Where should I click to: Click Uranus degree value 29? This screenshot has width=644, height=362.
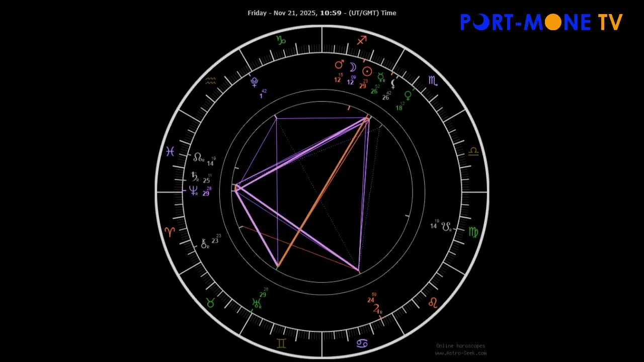[x=263, y=295]
